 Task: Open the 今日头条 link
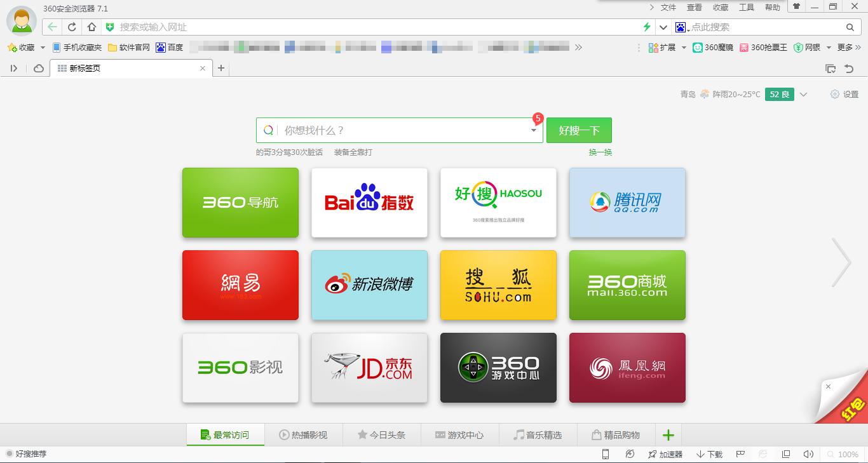coord(382,434)
